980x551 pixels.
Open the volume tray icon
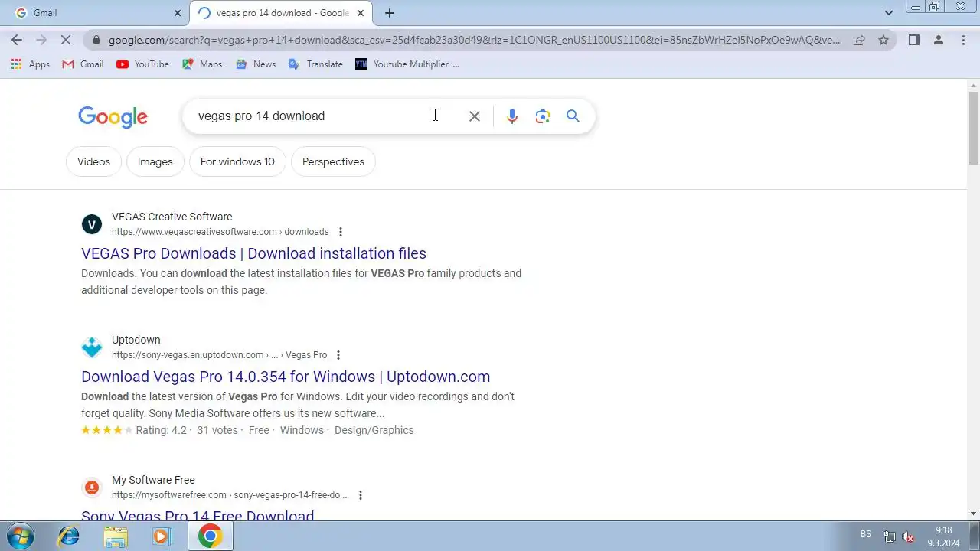[x=908, y=536]
